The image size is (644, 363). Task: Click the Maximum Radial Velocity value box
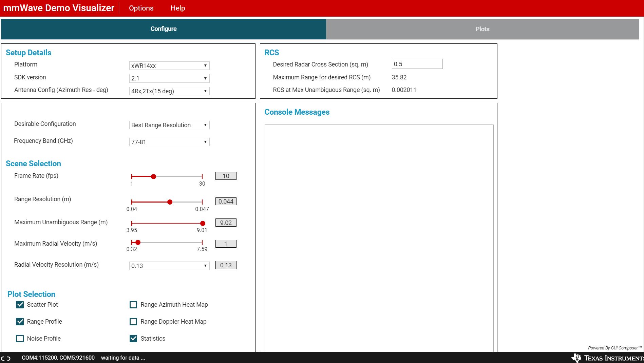226,244
